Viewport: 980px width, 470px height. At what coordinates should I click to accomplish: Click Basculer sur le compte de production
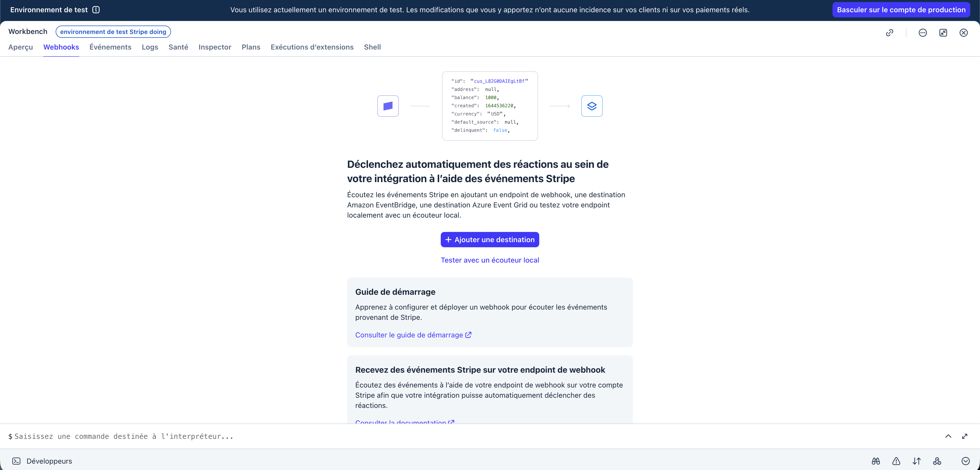901,10
